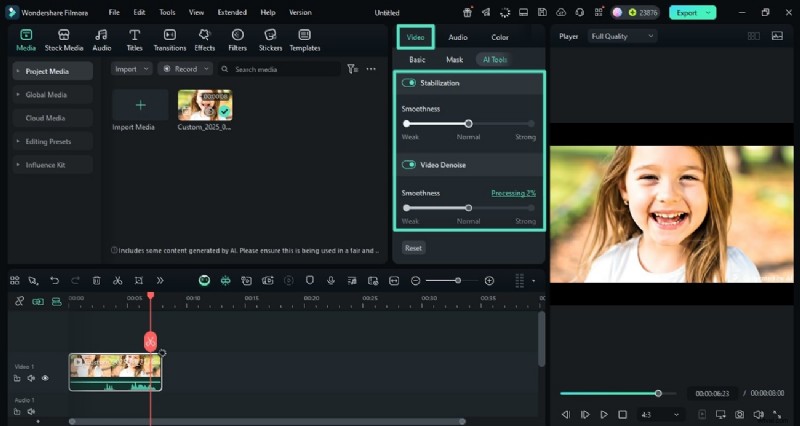
Task: Click the gift box icon in top bar
Action: tap(467, 12)
